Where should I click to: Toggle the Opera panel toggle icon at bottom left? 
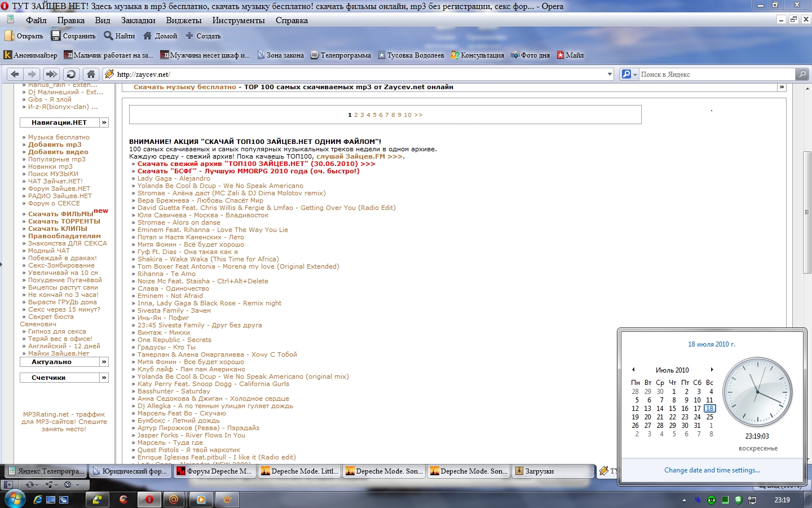pyautogui.click(x=8, y=484)
